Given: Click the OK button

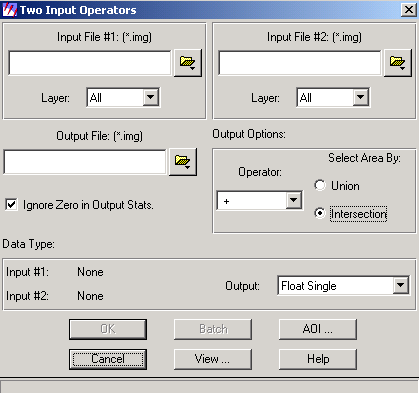Looking at the screenshot, I should (x=108, y=329).
